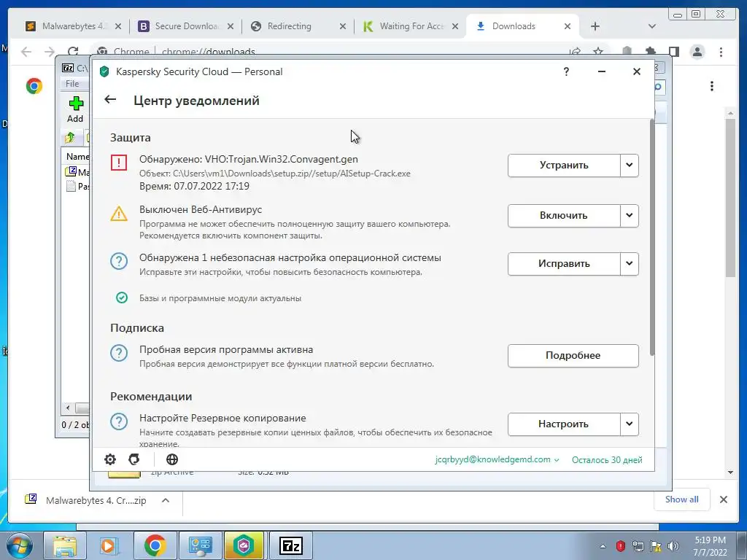The image size is (747, 560).
Task: Click Chrome downloads page scrollbar
Action: click(730, 197)
